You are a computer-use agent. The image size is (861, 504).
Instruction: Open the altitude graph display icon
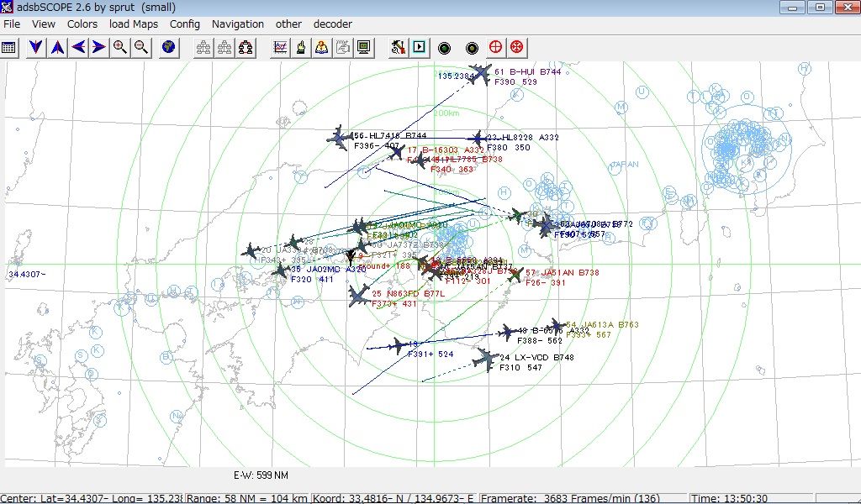278,48
